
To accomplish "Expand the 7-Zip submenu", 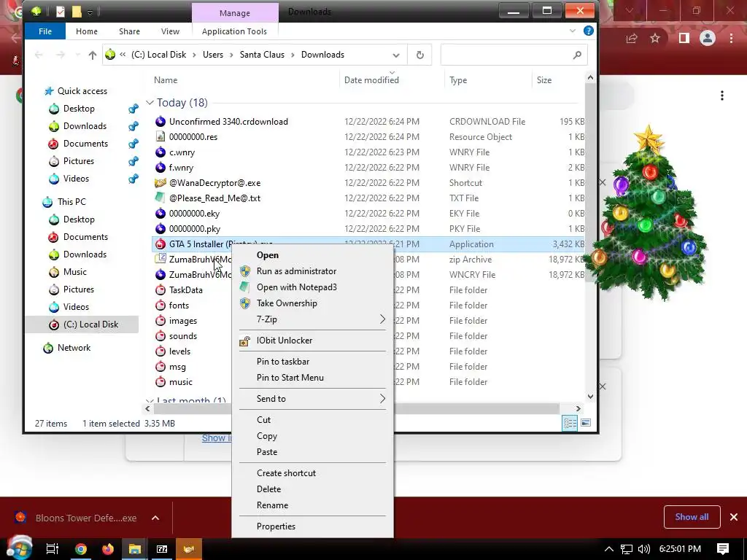I will pyautogui.click(x=382, y=319).
